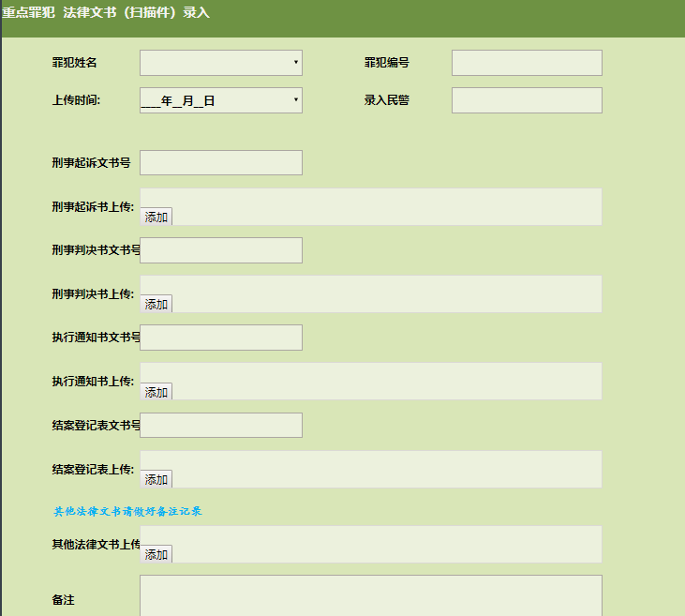Select the 结案登记表文书号 input field

click(221, 425)
